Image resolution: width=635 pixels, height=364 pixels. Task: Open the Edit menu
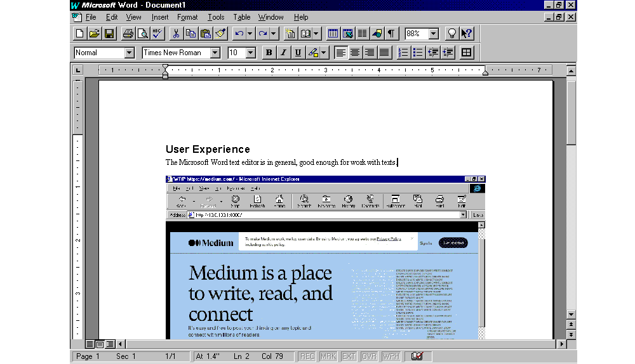pyautogui.click(x=112, y=17)
